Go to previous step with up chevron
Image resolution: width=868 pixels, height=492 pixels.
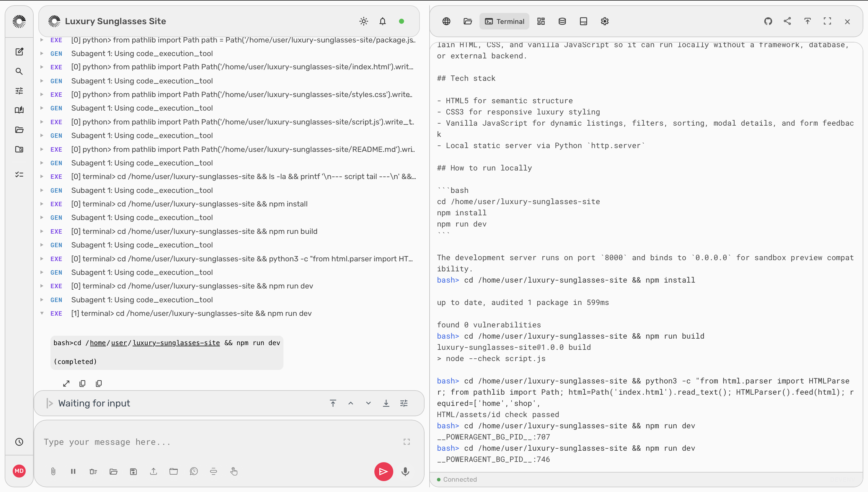tap(351, 403)
